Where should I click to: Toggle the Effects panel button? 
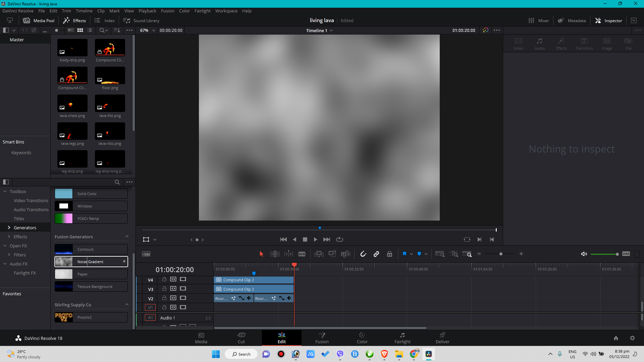[74, 20]
